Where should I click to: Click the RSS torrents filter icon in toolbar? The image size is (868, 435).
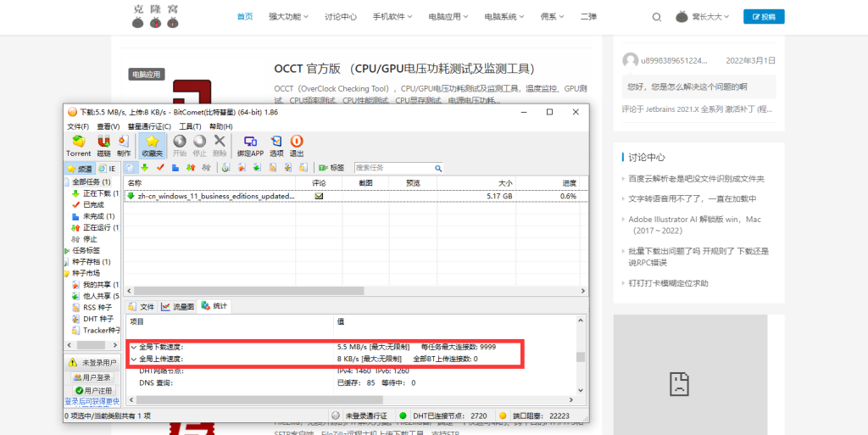pos(272,167)
